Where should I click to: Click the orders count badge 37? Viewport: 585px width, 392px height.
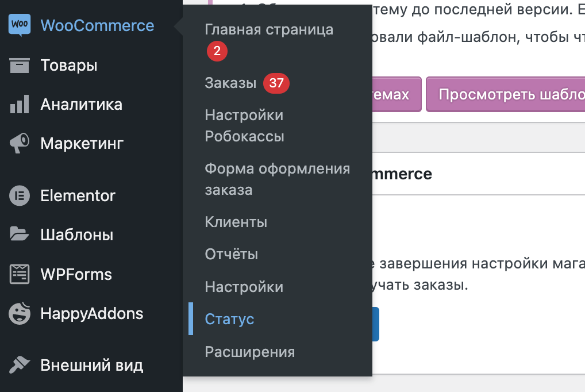[x=276, y=83]
